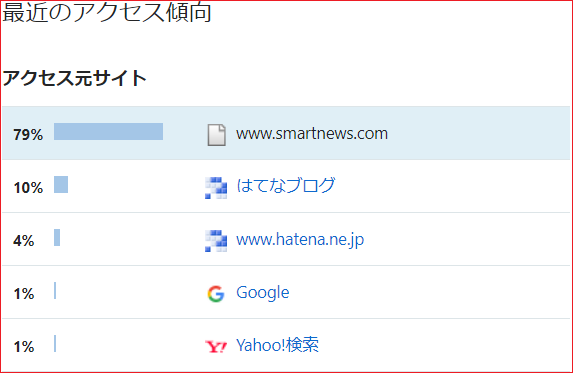The image size is (573, 373).
Task: Click the 10% bar for はてなブログ
Action: click(61, 184)
